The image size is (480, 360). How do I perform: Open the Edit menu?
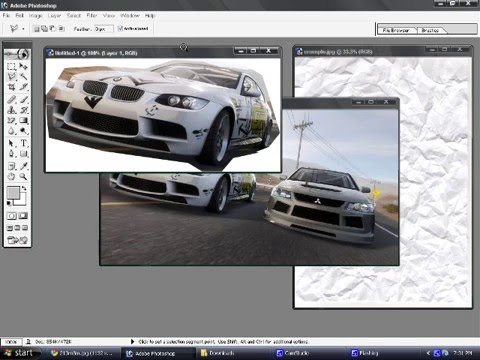click(20, 16)
